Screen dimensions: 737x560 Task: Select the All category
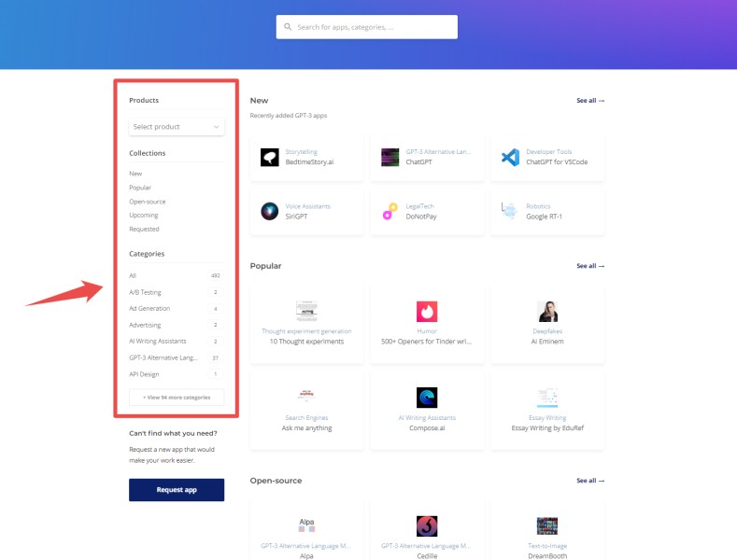tap(177, 275)
